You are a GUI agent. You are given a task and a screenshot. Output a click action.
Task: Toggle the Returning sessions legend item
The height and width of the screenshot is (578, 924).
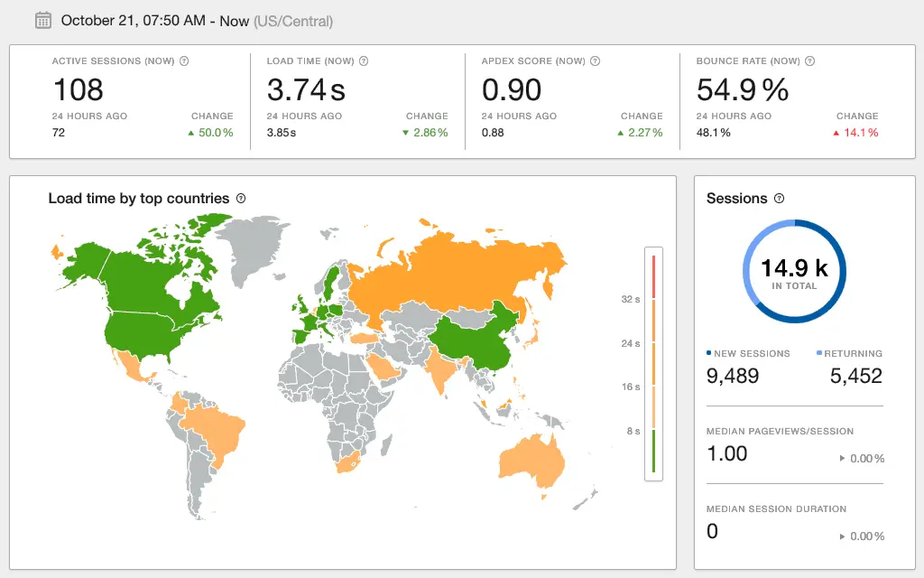848,354
